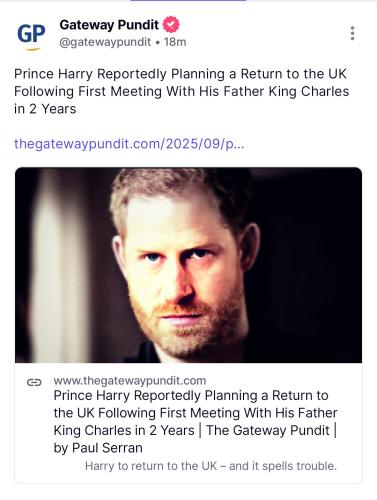Click the 'by Paul Serran' byline in the card

pyautogui.click(x=98, y=448)
